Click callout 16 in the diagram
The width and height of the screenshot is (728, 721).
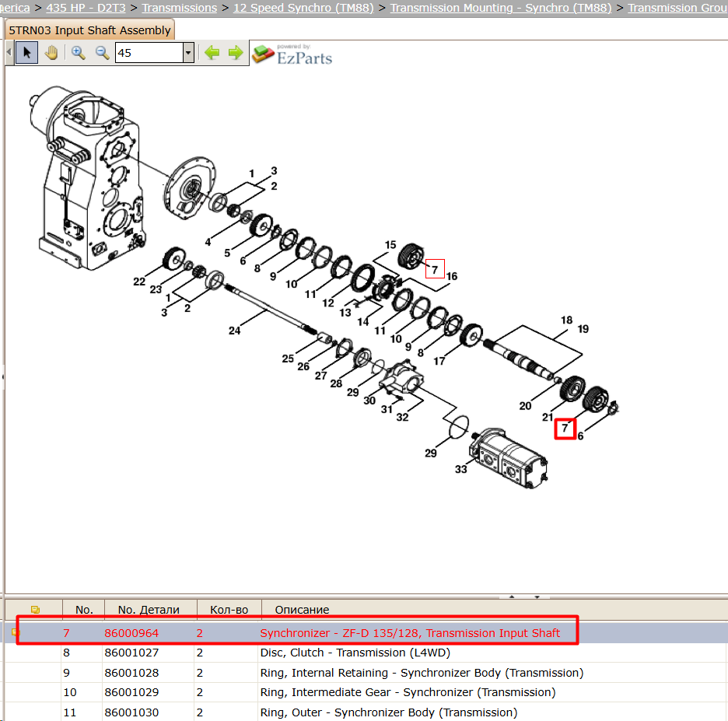pos(452,276)
